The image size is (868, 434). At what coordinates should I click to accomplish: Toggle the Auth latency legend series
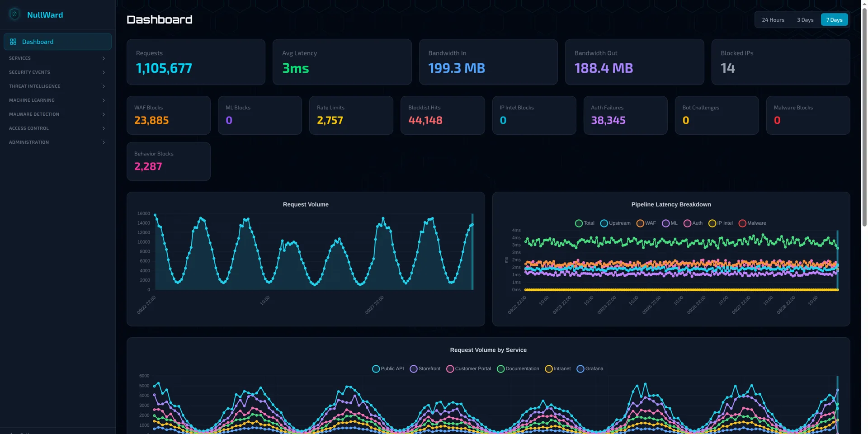(x=693, y=223)
